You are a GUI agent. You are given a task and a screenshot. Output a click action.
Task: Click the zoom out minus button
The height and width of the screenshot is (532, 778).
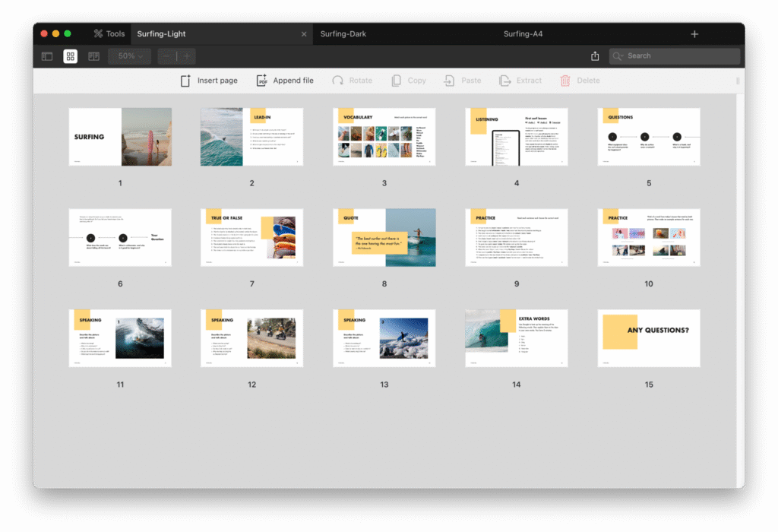click(x=167, y=56)
